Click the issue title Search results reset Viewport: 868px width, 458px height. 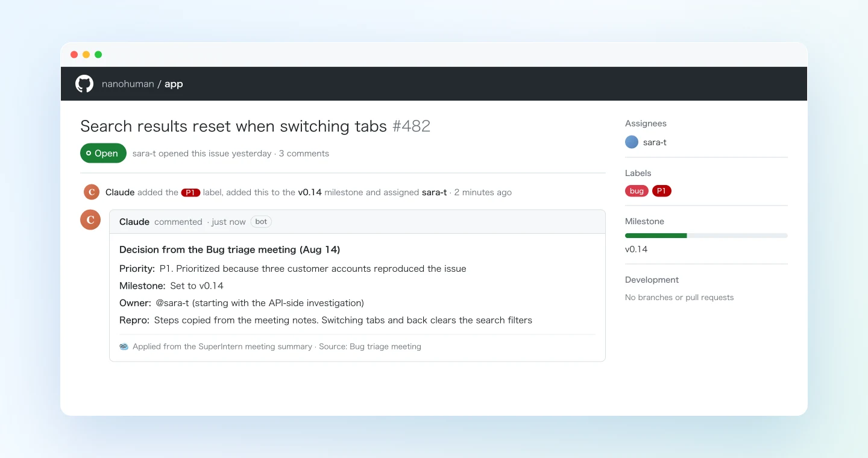(x=233, y=126)
